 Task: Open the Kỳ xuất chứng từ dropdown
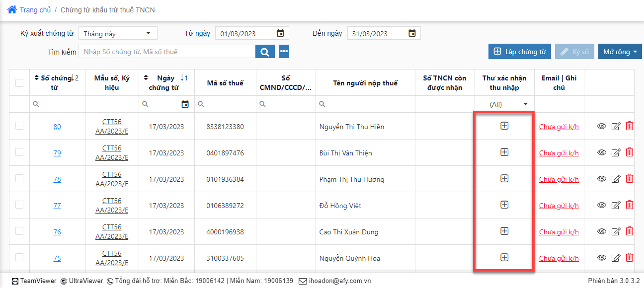[x=118, y=33]
